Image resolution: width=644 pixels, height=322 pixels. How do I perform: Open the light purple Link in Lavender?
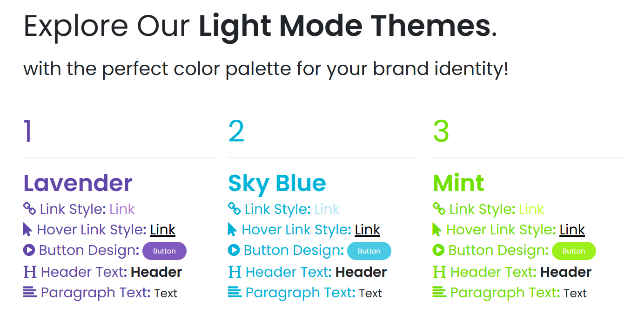[122, 209]
